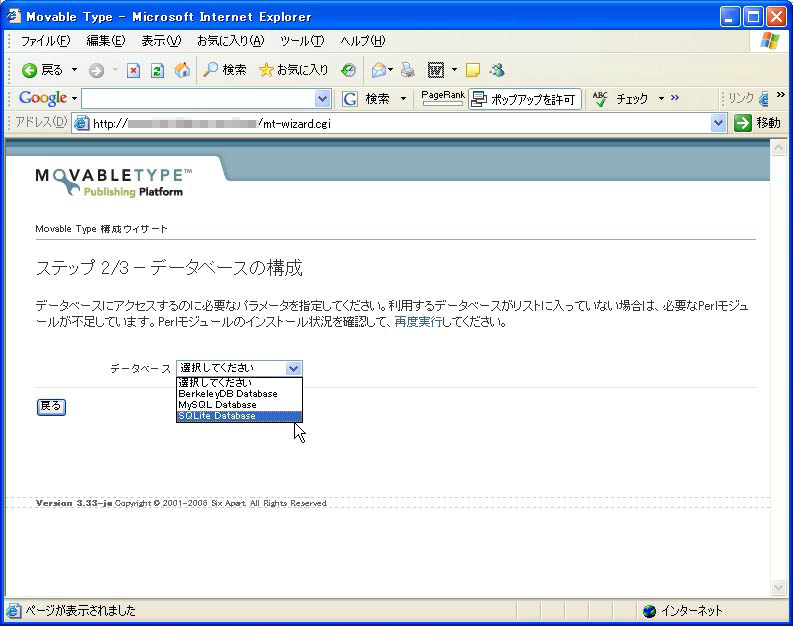Expand the Google 検索 options arrow

tap(403, 98)
